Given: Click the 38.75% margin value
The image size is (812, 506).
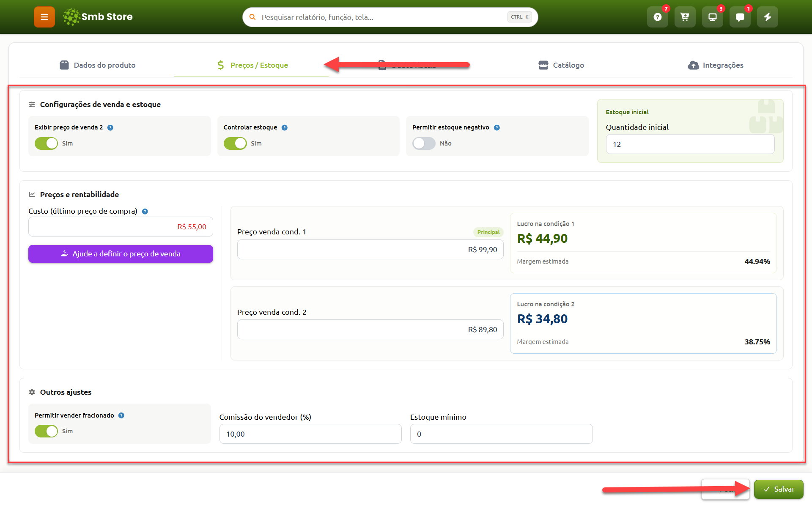Looking at the screenshot, I should (x=757, y=342).
